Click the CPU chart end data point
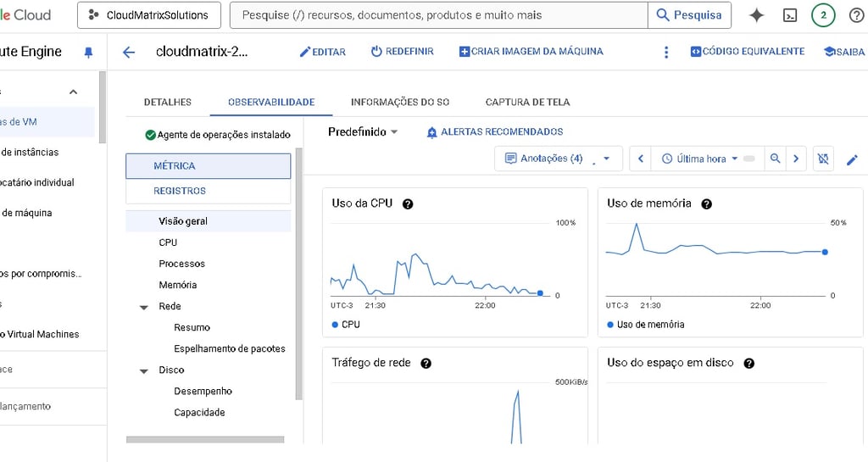This screenshot has width=868, height=462. (540, 293)
